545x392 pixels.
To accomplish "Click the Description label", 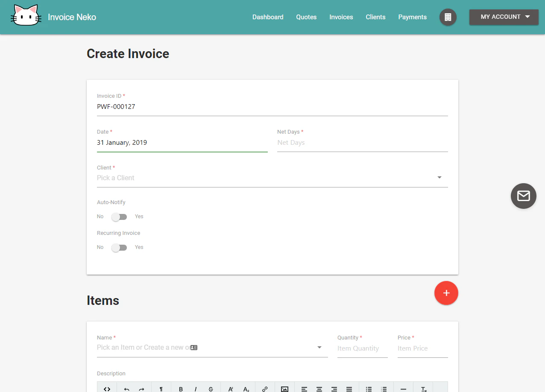I will 111,374.
